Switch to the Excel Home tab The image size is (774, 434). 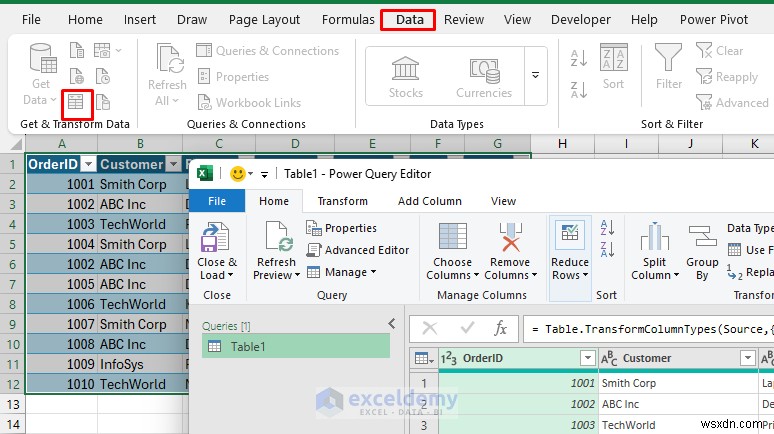85,20
